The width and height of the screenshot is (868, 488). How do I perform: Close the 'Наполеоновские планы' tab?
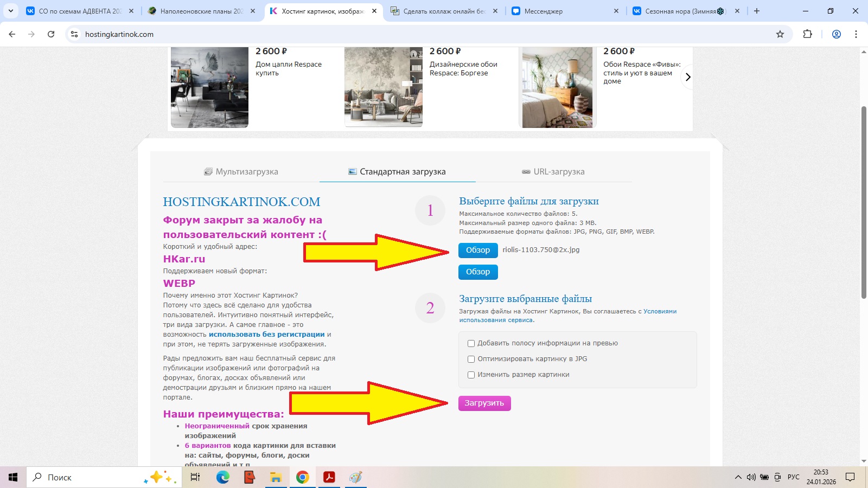point(253,11)
